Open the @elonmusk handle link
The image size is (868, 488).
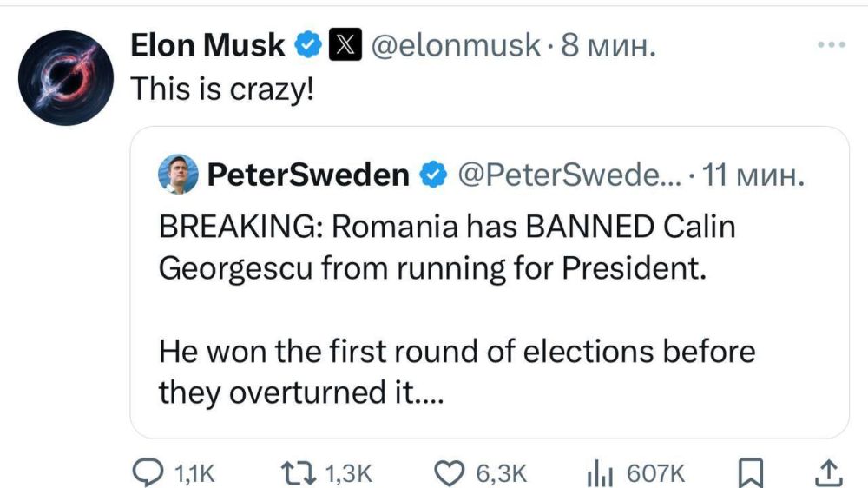pos(455,45)
